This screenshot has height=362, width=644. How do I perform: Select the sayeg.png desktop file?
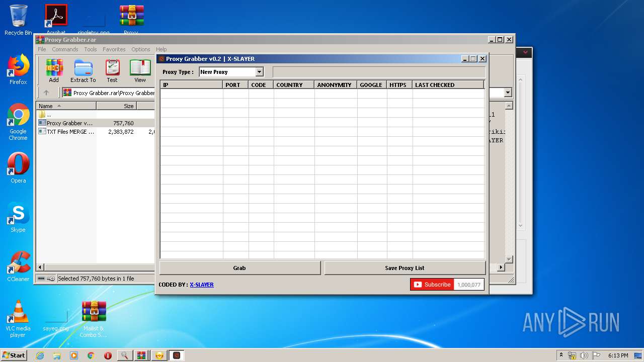(x=56, y=320)
